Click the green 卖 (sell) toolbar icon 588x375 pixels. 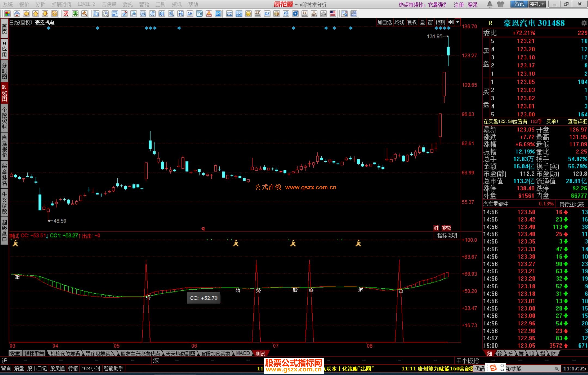75,14
